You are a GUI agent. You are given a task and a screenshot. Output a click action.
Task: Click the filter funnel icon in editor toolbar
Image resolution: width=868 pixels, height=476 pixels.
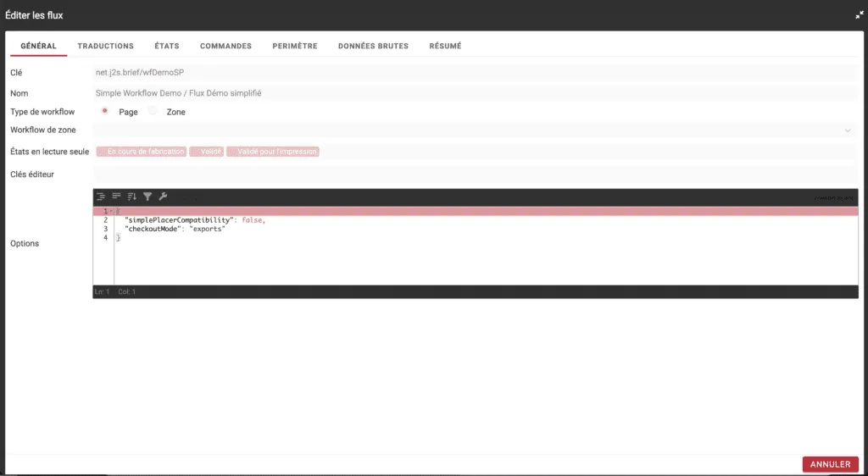click(x=147, y=196)
